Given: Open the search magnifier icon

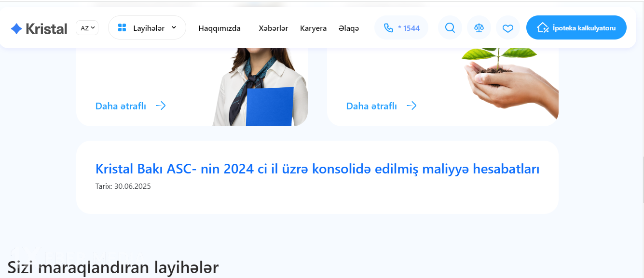Looking at the screenshot, I should [450, 28].
